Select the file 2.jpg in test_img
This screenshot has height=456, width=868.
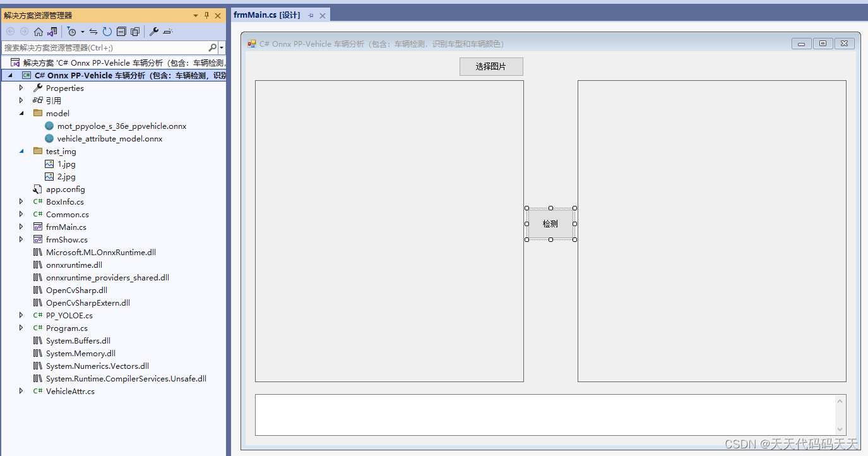pos(66,176)
